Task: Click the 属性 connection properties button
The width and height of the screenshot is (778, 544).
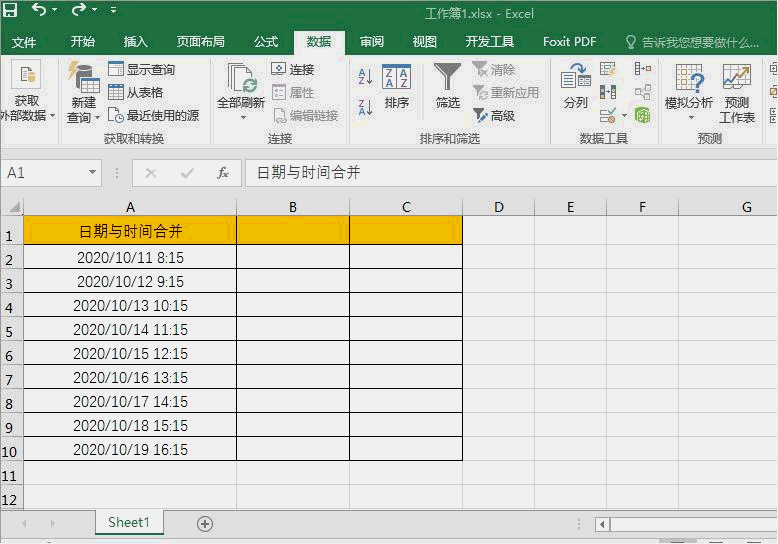Action: tap(293, 92)
